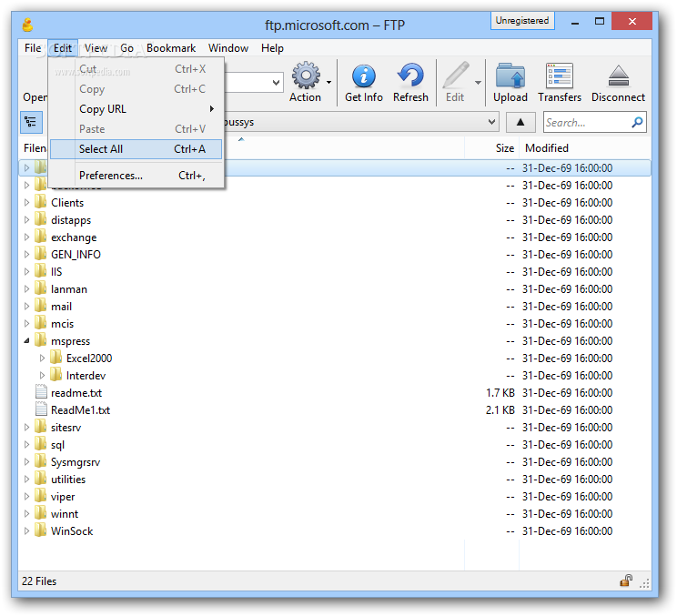This screenshot has height=616, width=677.
Task: Go up to parent folder arrow
Action: pyautogui.click(x=520, y=123)
